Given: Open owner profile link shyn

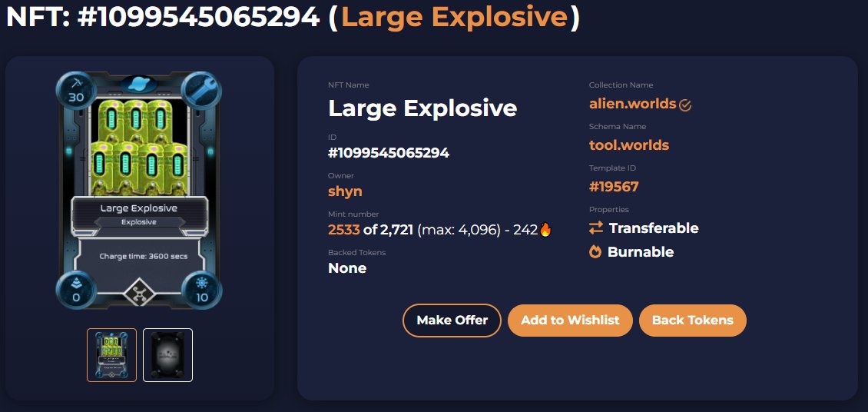Looking at the screenshot, I should 345,191.
